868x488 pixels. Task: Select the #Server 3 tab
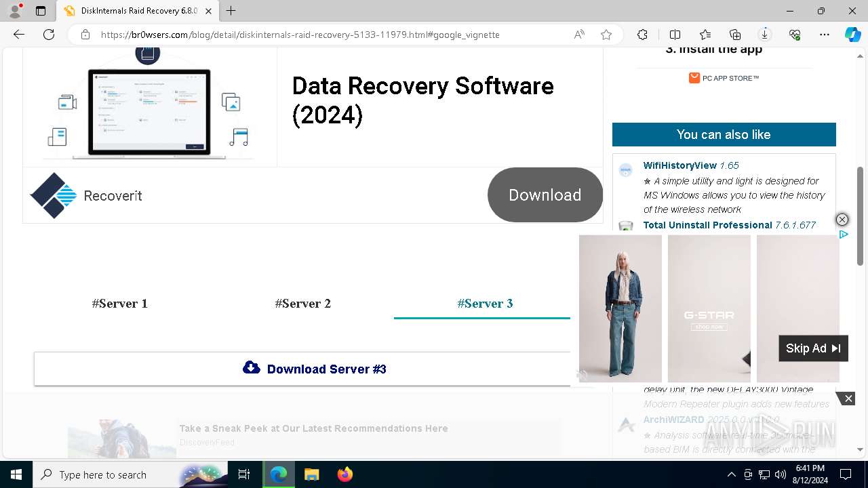pyautogui.click(x=485, y=304)
